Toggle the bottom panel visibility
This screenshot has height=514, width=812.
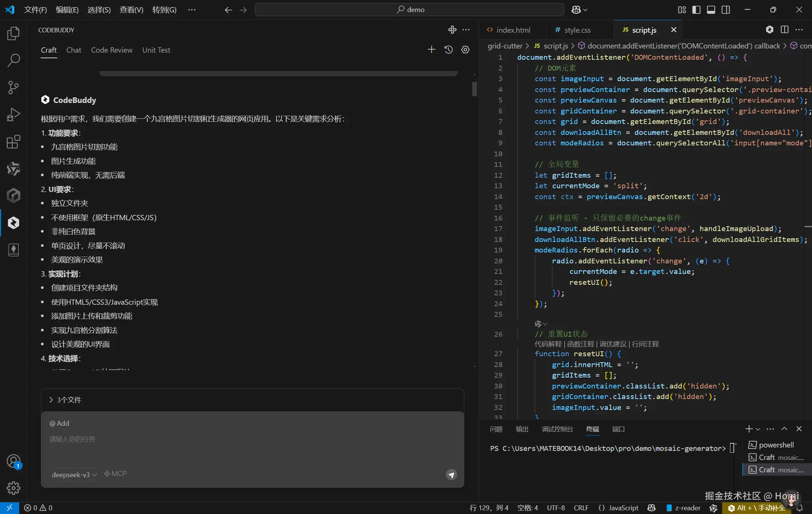711,10
